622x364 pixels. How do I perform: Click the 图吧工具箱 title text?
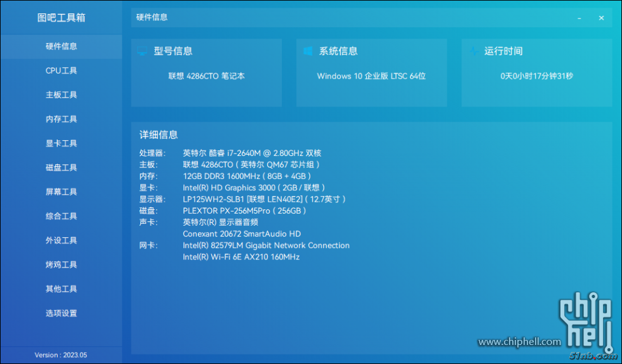[x=61, y=18]
